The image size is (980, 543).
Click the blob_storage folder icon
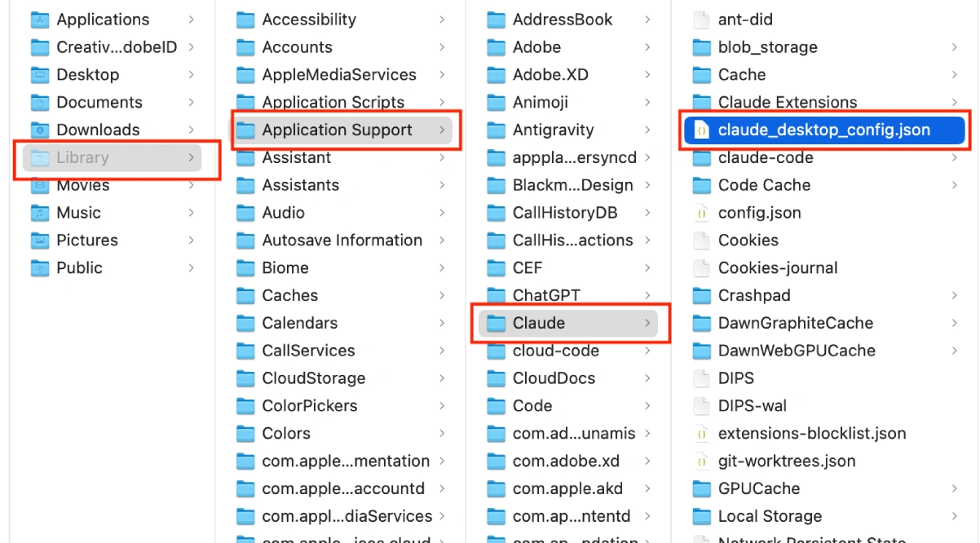coord(701,47)
